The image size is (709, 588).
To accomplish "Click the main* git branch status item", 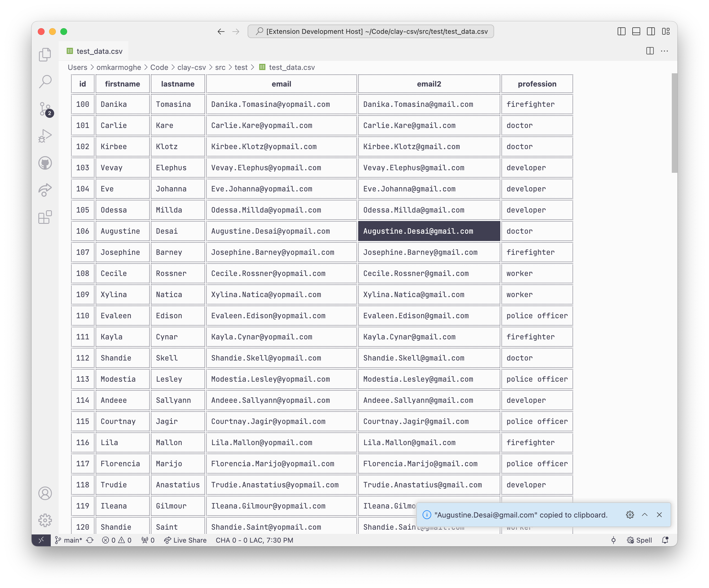I will pyautogui.click(x=69, y=540).
